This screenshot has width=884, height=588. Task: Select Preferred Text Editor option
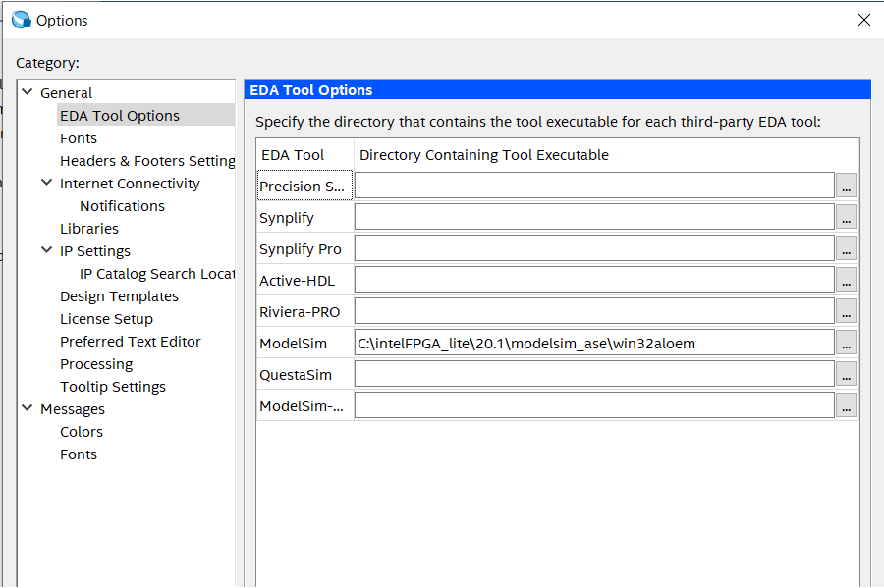(130, 342)
